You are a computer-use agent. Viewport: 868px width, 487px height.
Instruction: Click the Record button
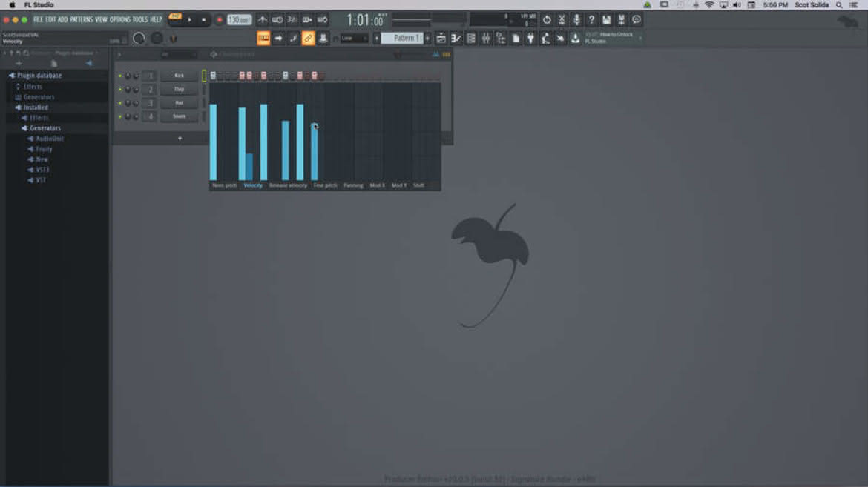point(219,20)
